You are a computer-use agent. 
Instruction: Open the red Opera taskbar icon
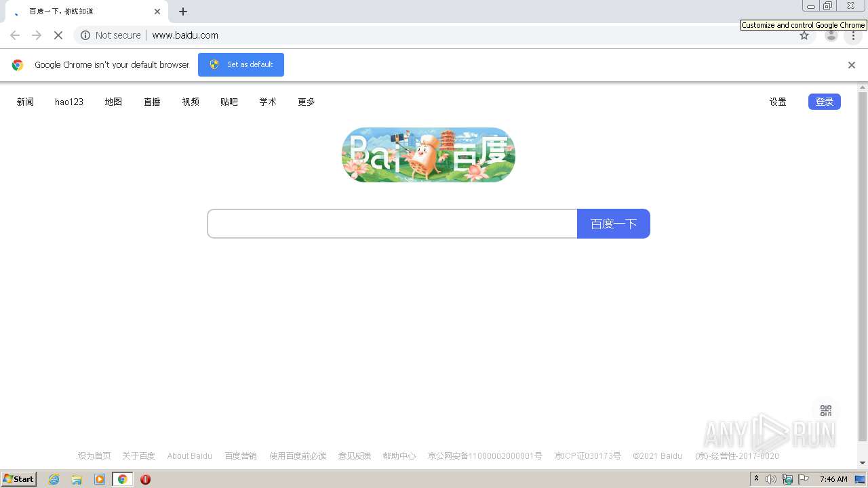coord(145,479)
